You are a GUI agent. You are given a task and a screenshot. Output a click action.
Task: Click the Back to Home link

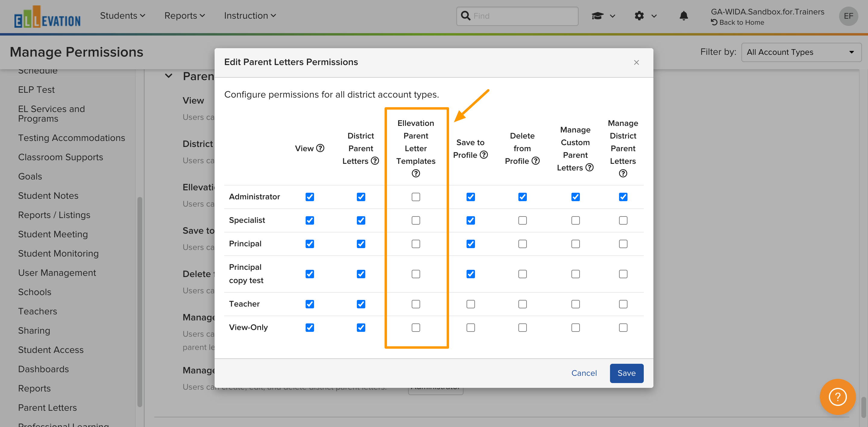coord(737,23)
